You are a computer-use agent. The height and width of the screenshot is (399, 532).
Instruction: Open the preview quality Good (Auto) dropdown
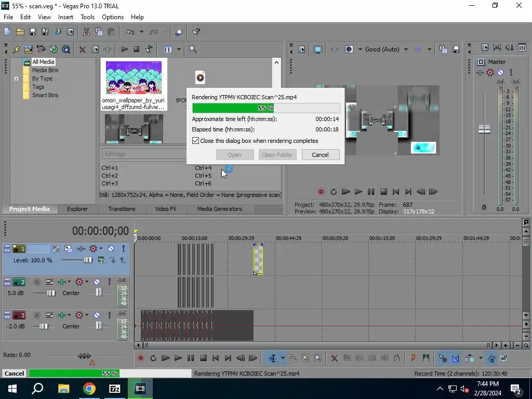click(406, 49)
